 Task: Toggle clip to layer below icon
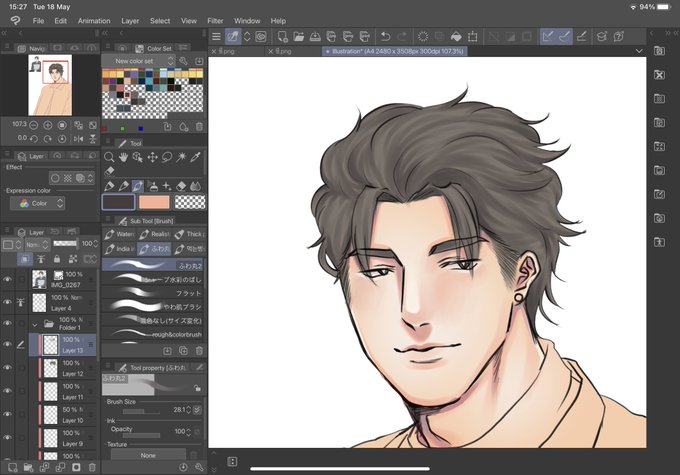click(25, 259)
